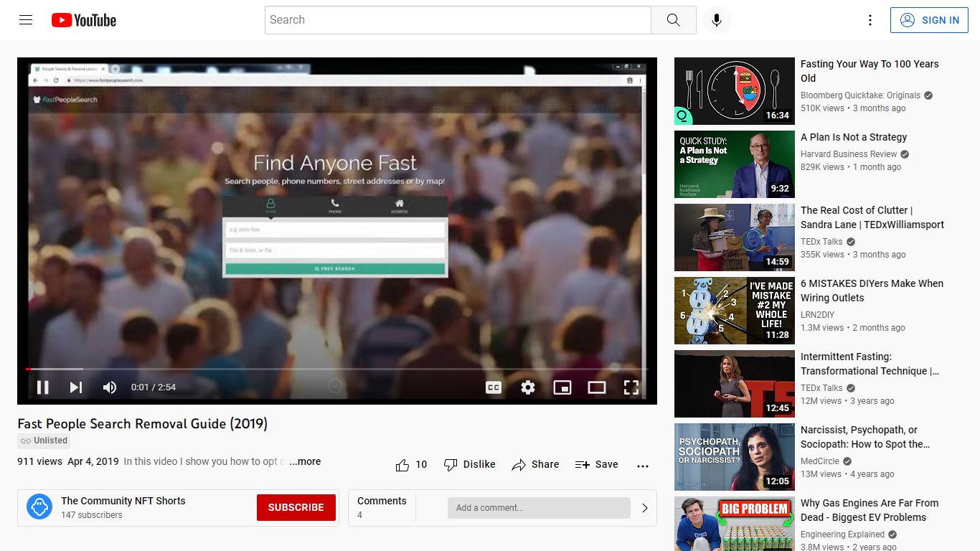Click the Unlisted badge

point(44,441)
